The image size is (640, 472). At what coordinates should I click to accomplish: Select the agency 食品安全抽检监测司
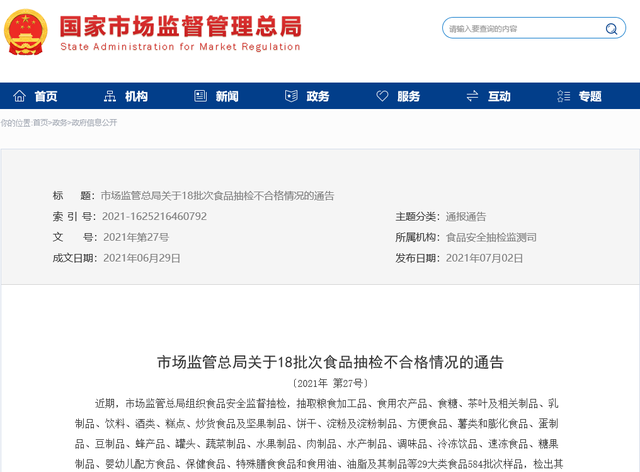pos(491,237)
